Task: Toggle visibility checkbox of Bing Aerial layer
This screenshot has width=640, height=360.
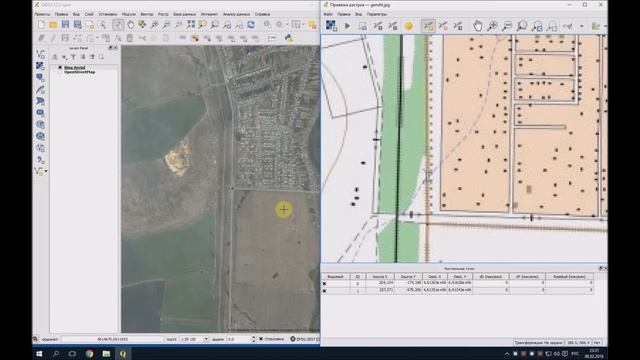Action: pos(60,67)
